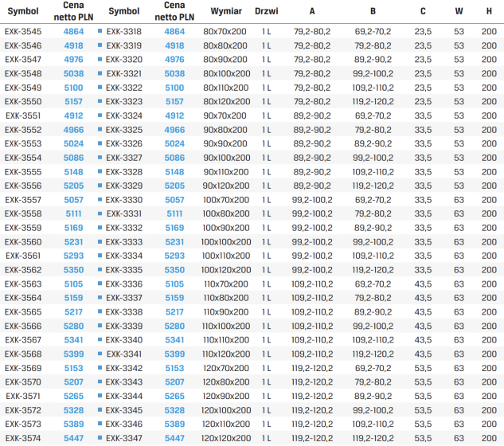
Task: Click price 5169 next to EXK-3332
Action: [x=174, y=228]
